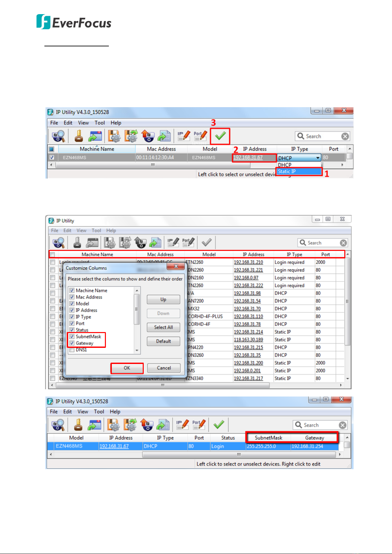
Task: Choose DHCP option in the open IP Type list
Action: coord(299,165)
